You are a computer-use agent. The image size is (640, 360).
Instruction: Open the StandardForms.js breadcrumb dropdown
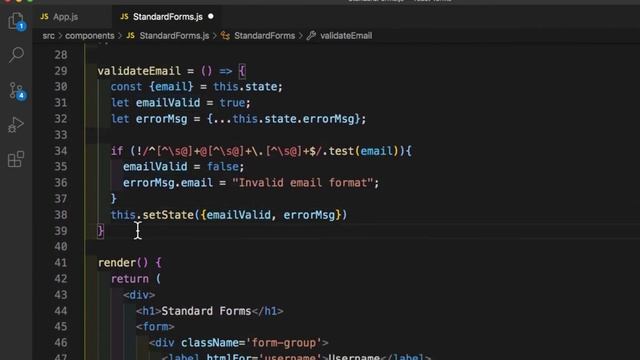(174, 36)
